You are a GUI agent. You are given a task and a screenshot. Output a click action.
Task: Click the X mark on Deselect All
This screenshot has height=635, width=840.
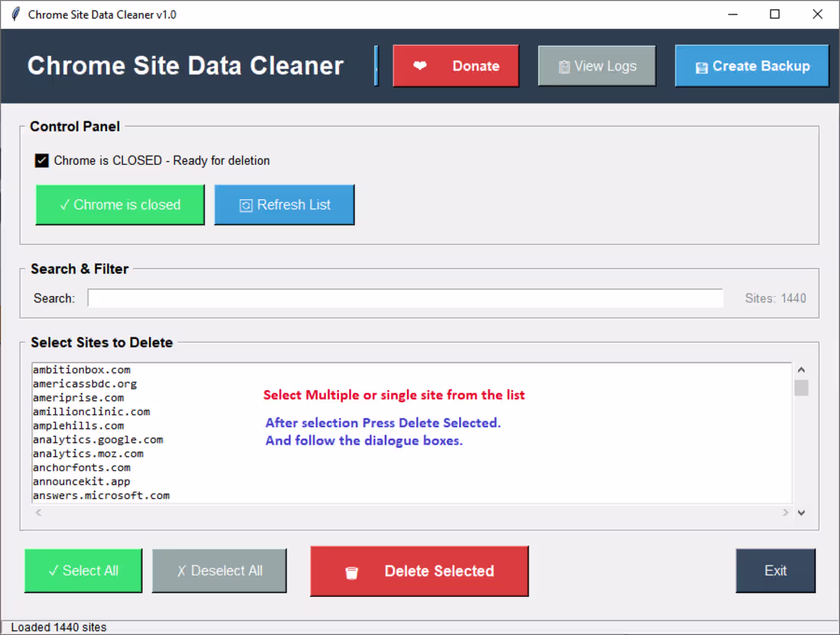pyautogui.click(x=181, y=572)
